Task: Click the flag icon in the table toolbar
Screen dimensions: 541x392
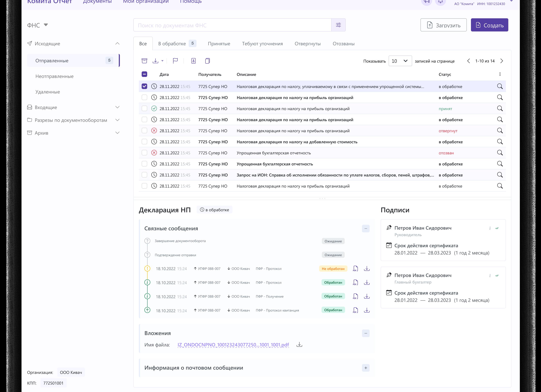Action: 175,61
